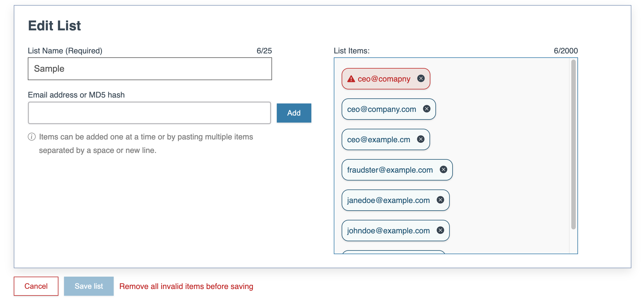Focus the List Name field containing Sample
Screen dimensions: 644x307
(x=150, y=69)
